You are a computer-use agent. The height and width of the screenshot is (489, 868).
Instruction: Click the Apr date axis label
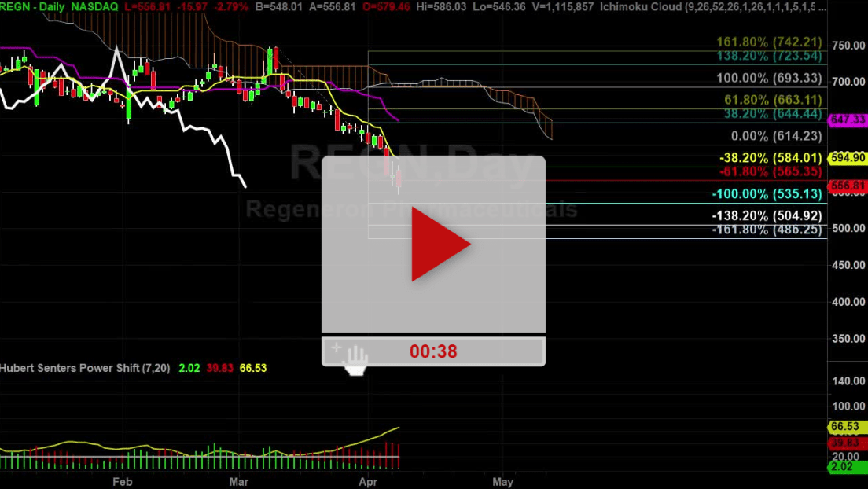(368, 482)
